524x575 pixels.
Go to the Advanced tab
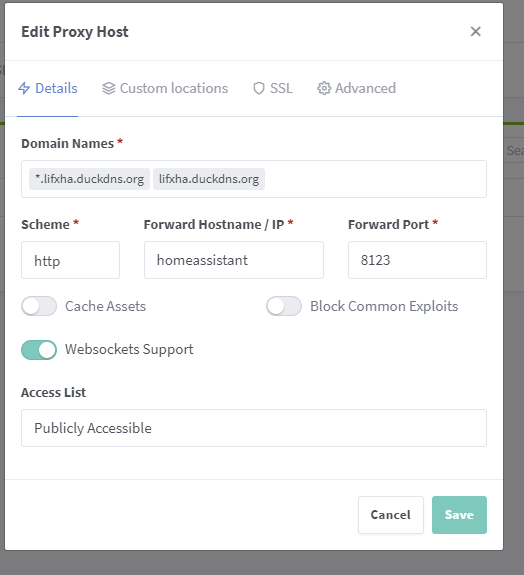click(356, 88)
